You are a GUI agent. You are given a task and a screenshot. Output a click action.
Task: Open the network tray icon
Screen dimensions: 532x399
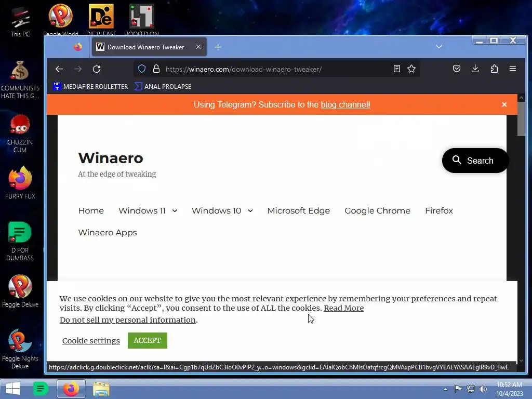(471, 389)
